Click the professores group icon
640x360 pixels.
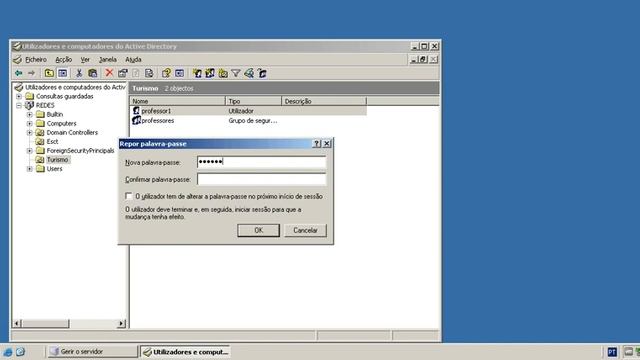(x=136, y=120)
